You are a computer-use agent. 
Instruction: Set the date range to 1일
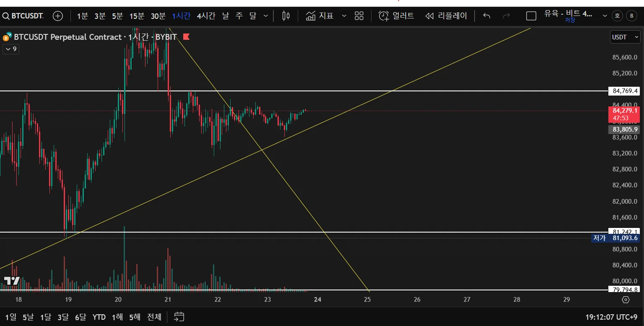click(x=11, y=317)
